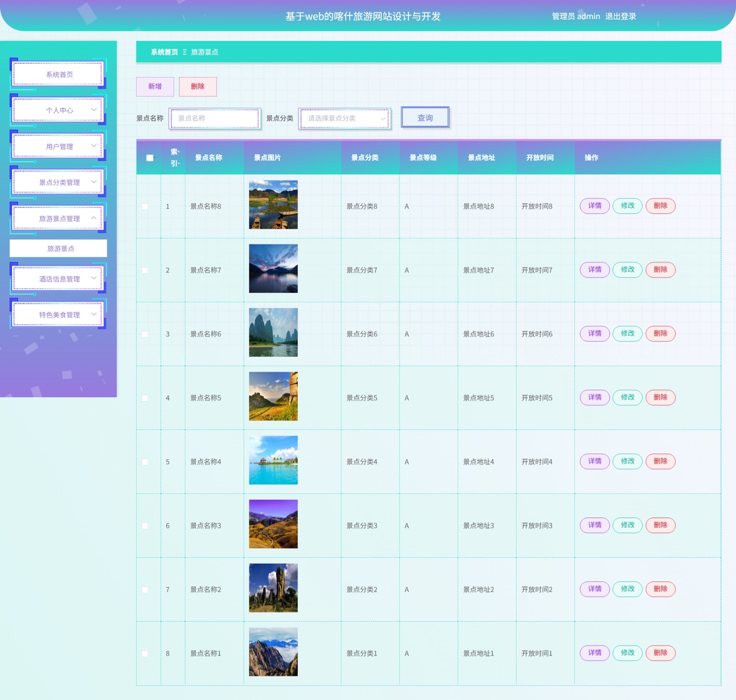Click 修改 for 景点名称6

click(627, 334)
